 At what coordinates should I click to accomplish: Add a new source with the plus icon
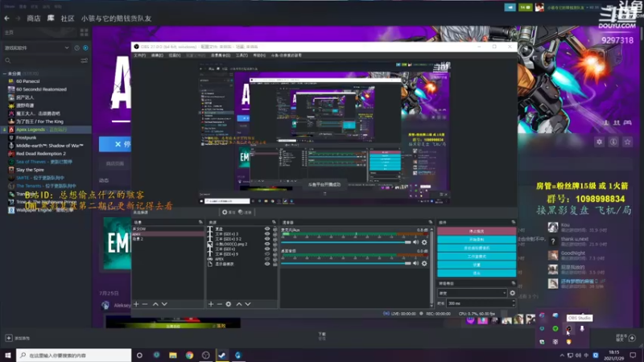[x=211, y=304]
